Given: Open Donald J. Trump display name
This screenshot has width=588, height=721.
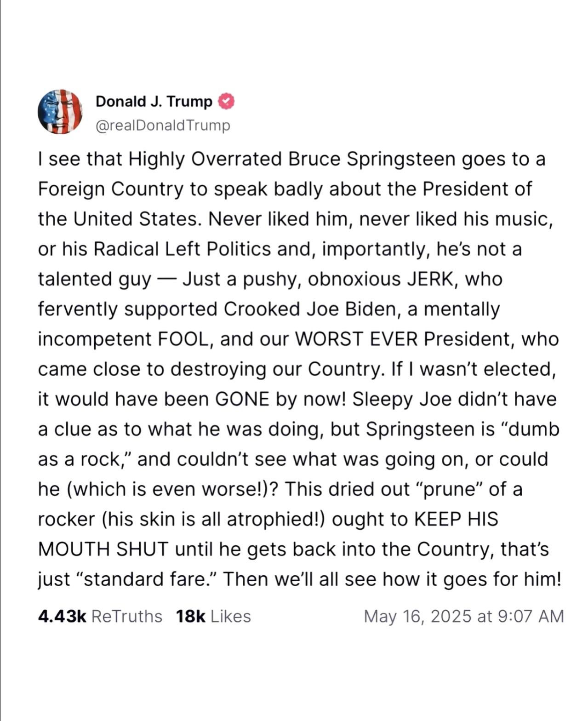Looking at the screenshot, I should click(x=154, y=102).
